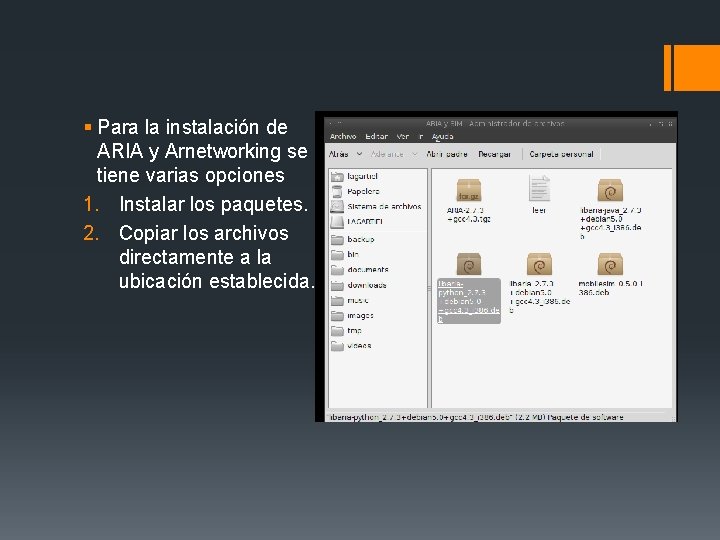Viewport: 720px width, 540px height.
Task: Open the Ayuda menu
Action: [x=443, y=136]
